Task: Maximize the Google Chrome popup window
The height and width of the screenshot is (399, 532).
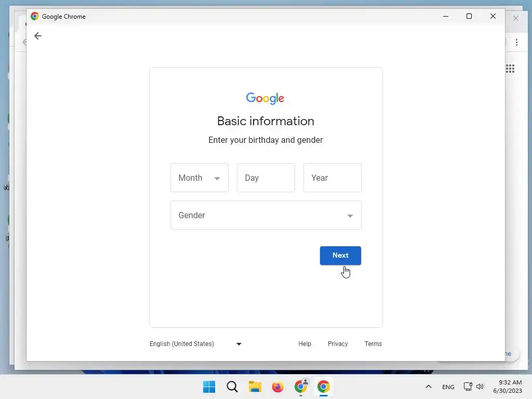Action: (x=469, y=16)
